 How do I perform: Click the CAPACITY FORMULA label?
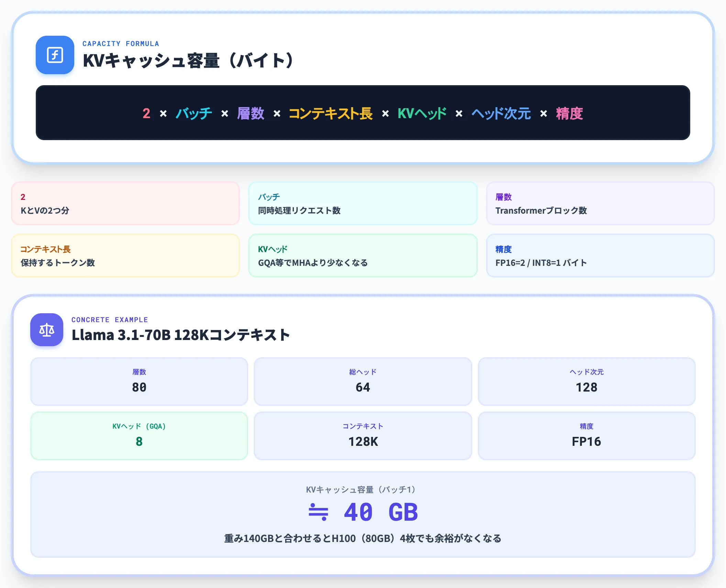click(121, 44)
